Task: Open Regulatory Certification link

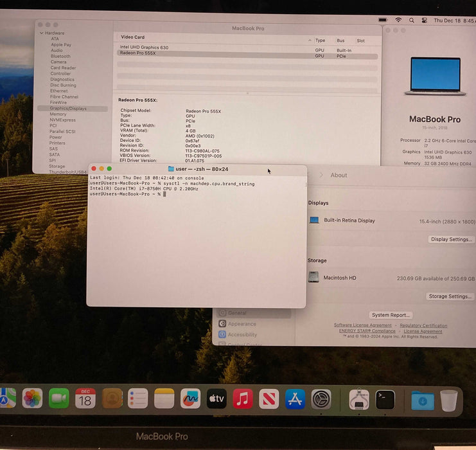Action: tap(423, 326)
